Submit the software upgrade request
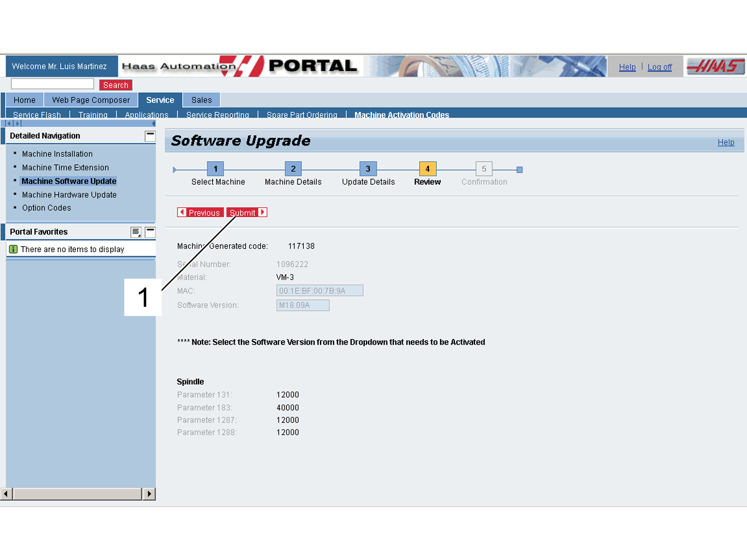Viewport: 747px width, 560px height. [247, 212]
